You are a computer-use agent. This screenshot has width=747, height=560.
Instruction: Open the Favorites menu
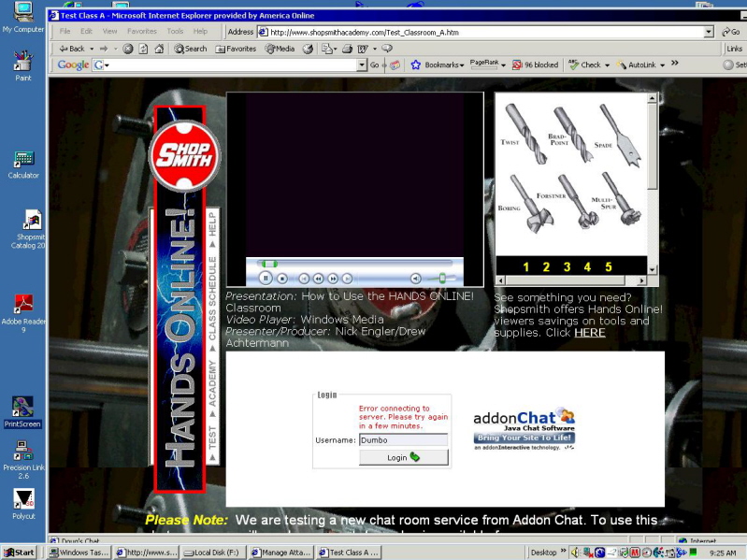coord(142,31)
